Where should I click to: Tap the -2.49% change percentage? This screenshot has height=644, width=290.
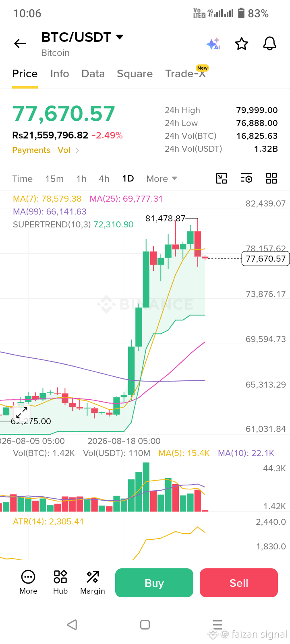pyautogui.click(x=107, y=135)
